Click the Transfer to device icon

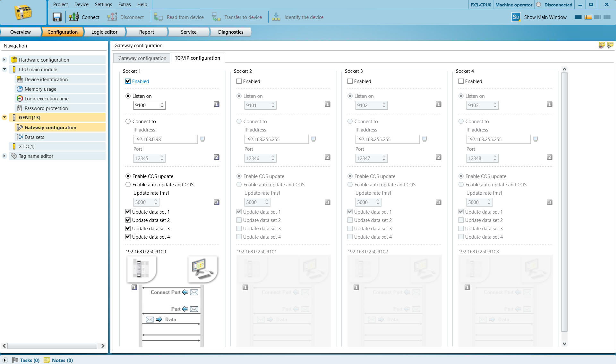coord(216,17)
